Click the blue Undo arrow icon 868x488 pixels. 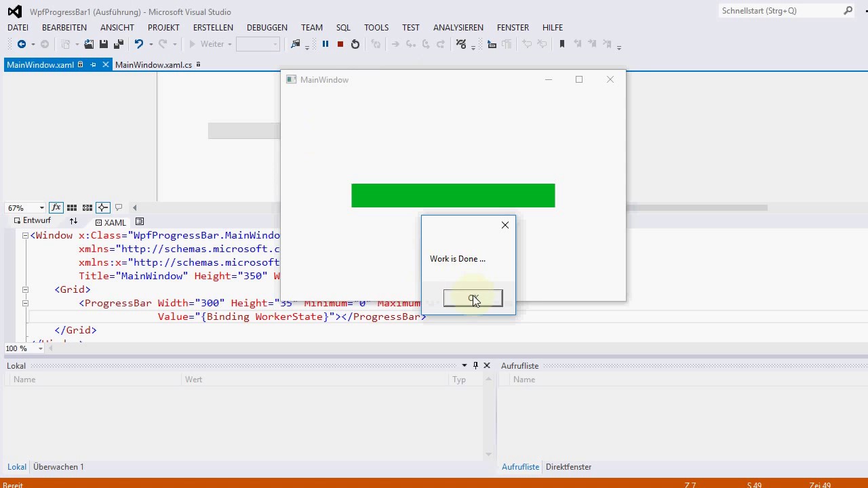138,44
